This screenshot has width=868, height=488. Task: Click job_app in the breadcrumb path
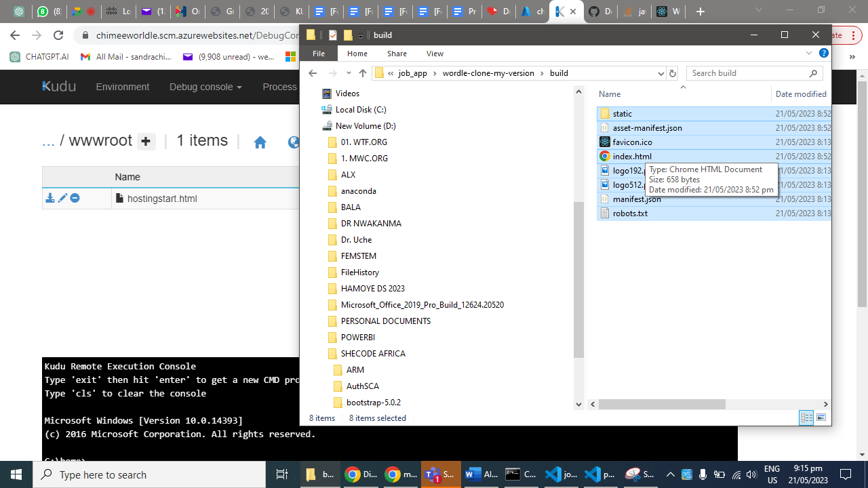pos(413,73)
